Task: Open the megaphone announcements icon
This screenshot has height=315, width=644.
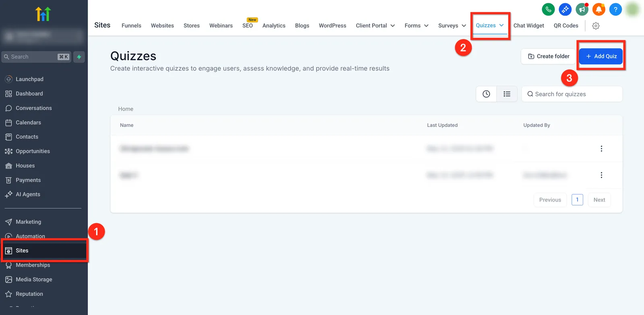Action: click(582, 9)
